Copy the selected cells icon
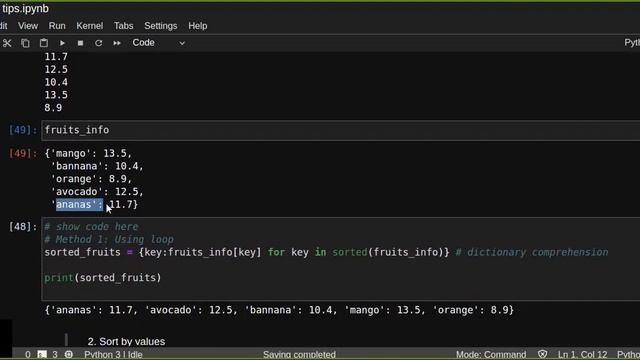640x360 pixels. pyautogui.click(x=25, y=43)
